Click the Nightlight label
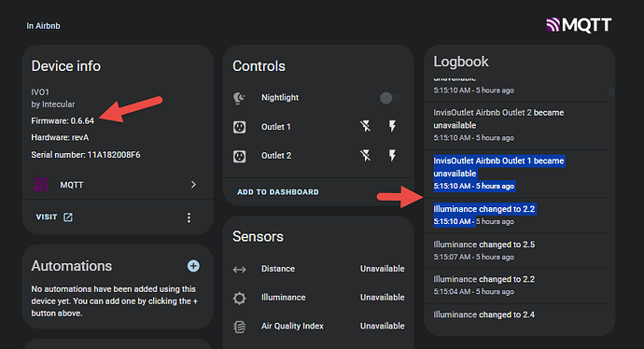Screen dimensions: 644x349 coord(280,98)
